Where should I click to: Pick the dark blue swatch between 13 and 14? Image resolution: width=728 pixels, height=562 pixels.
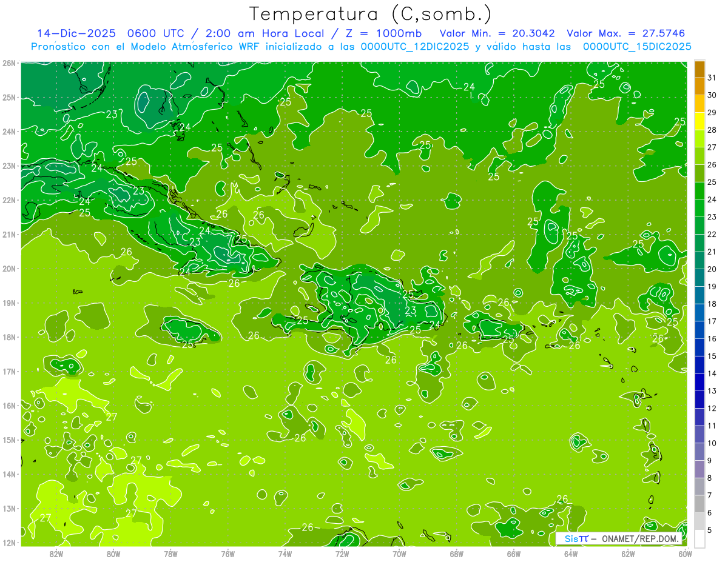(x=699, y=383)
